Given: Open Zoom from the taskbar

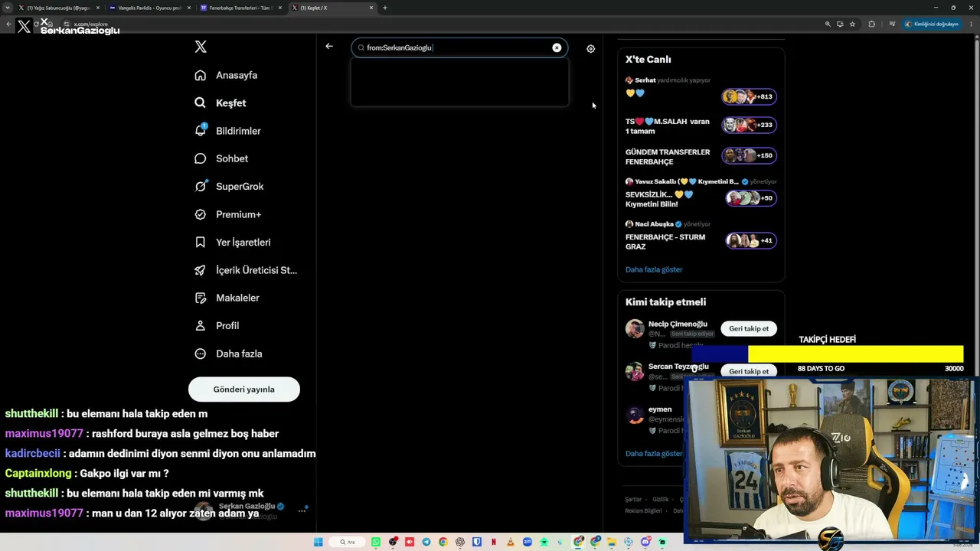Looking at the screenshot, I should 528,542.
